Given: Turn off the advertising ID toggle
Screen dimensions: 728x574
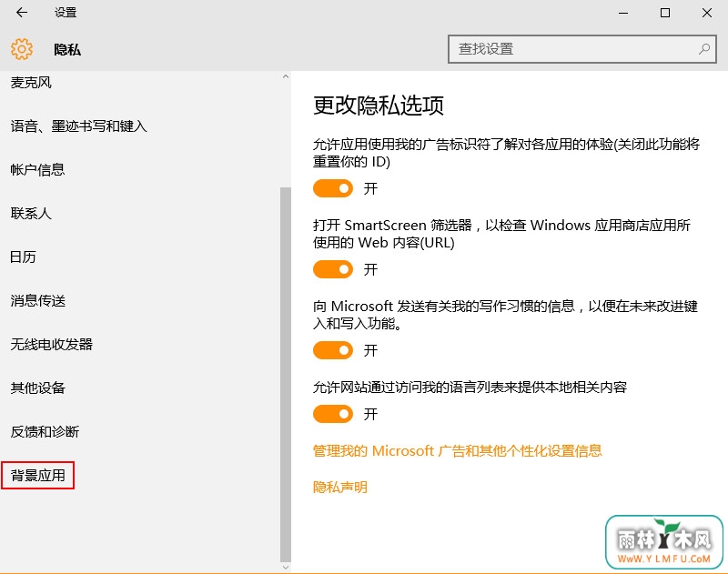Looking at the screenshot, I should coord(333,188).
